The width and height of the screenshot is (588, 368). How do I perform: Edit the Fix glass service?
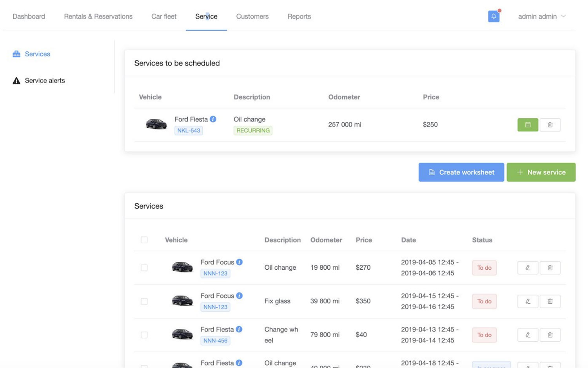click(528, 301)
